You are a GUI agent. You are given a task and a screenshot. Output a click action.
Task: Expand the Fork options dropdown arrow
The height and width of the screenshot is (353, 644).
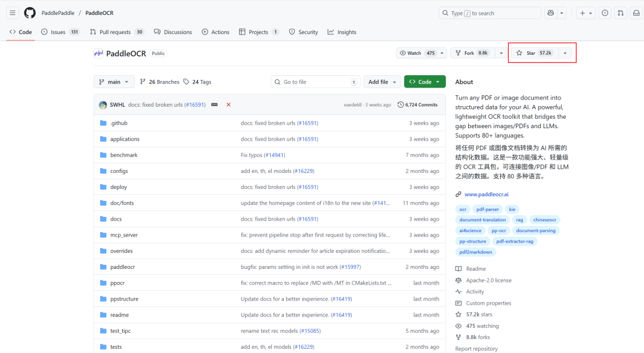[x=501, y=53]
